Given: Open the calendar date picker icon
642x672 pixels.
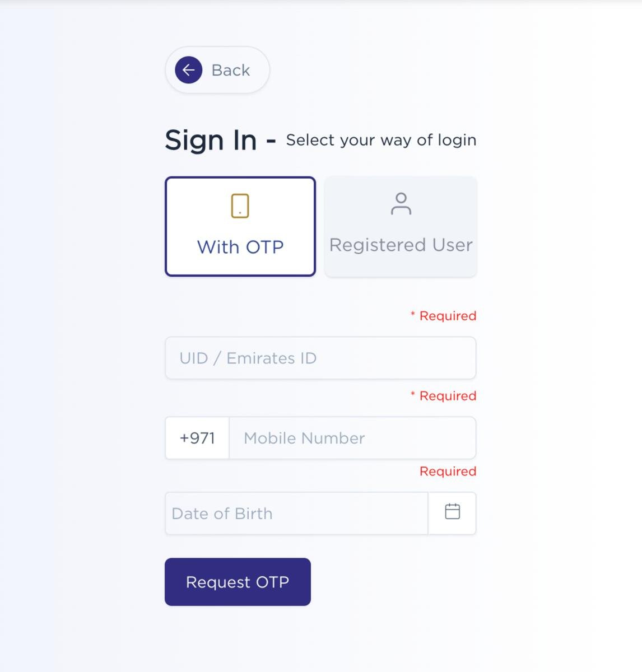Looking at the screenshot, I should [x=453, y=511].
